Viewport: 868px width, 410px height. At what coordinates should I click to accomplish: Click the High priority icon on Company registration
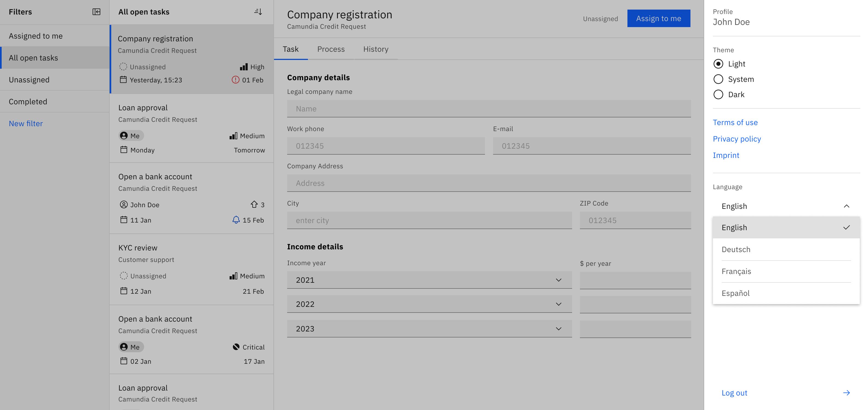pyautogui.click(x=244, y=67)
